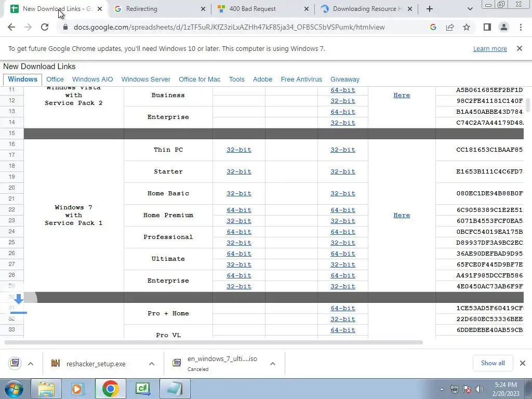Open a new browser tab
Viewport: 532px width, 399px height.
(x=430, y=9)
